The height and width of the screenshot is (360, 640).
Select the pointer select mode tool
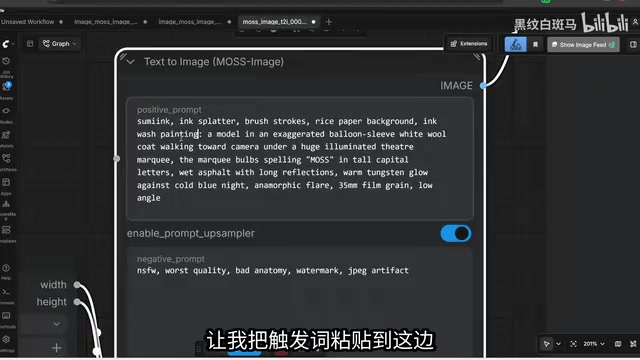pos(547,344)
